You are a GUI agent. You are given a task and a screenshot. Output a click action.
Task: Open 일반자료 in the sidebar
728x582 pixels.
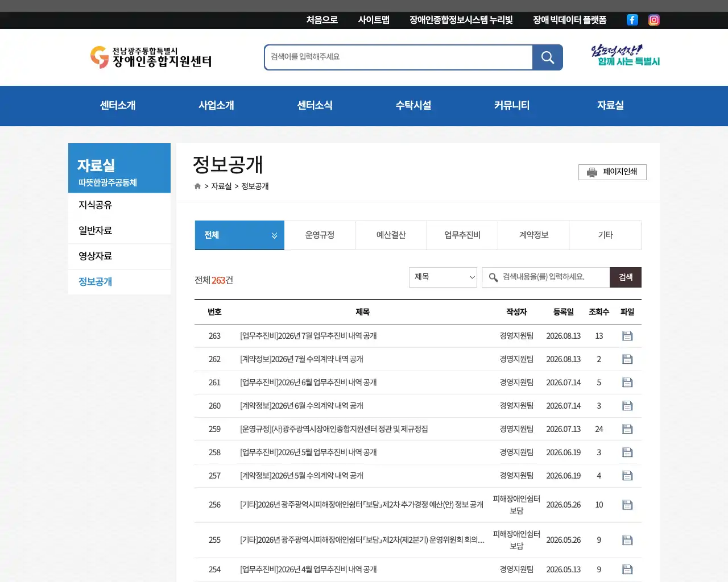(119, 231)
